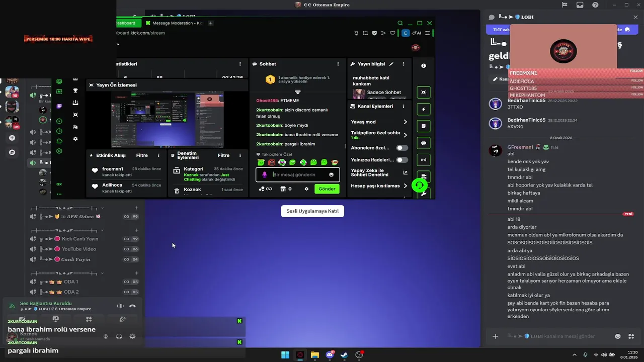Open File Explorer on the taskbar
644x362 pixels.
315,355
